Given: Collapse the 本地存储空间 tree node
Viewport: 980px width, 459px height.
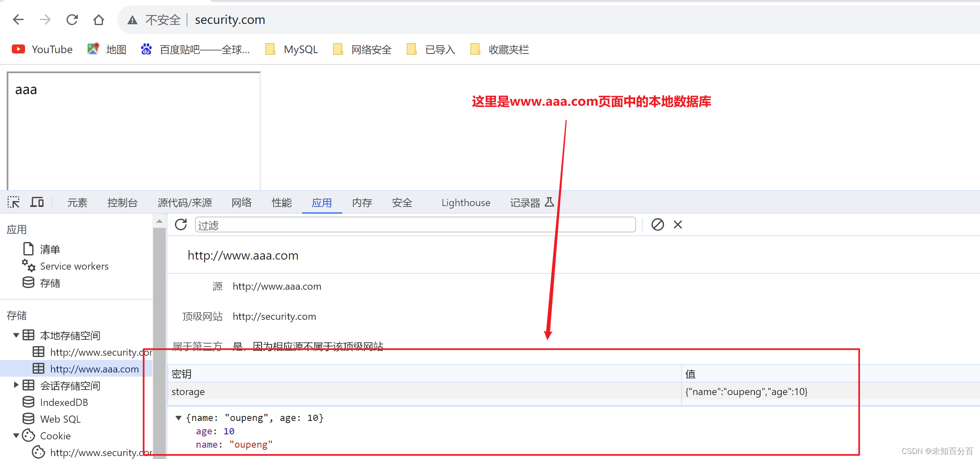Looking at the screenshot, I should [x=16, y=335].
